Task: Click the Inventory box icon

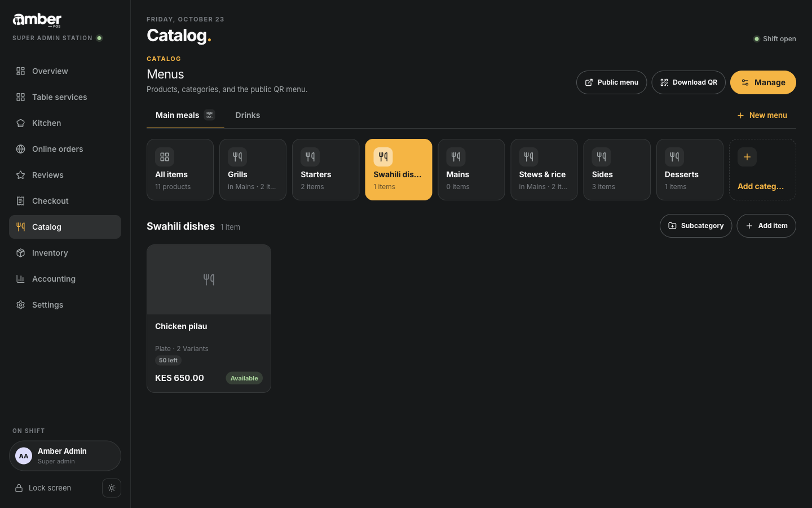Action: point(21,253)
